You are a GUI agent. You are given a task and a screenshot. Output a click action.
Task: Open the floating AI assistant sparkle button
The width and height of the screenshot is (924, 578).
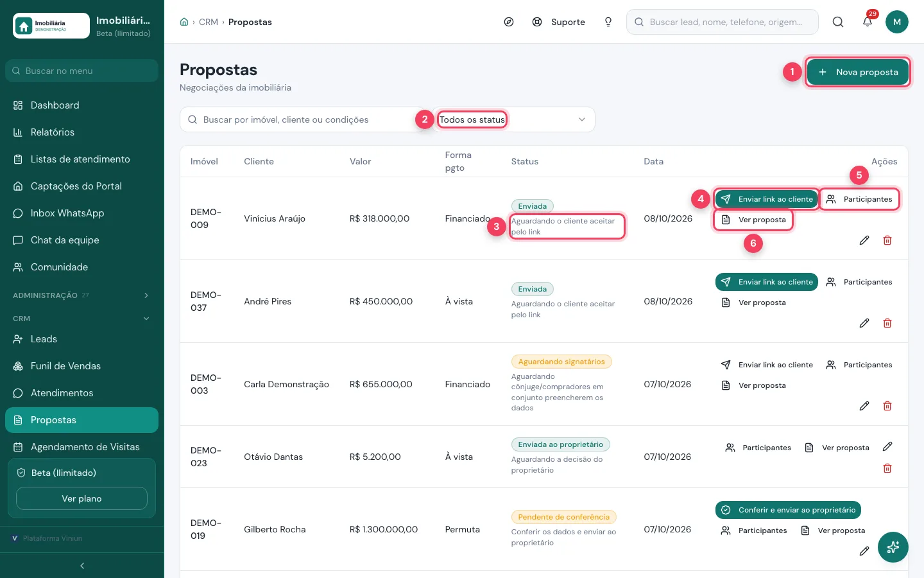point(893,547)
